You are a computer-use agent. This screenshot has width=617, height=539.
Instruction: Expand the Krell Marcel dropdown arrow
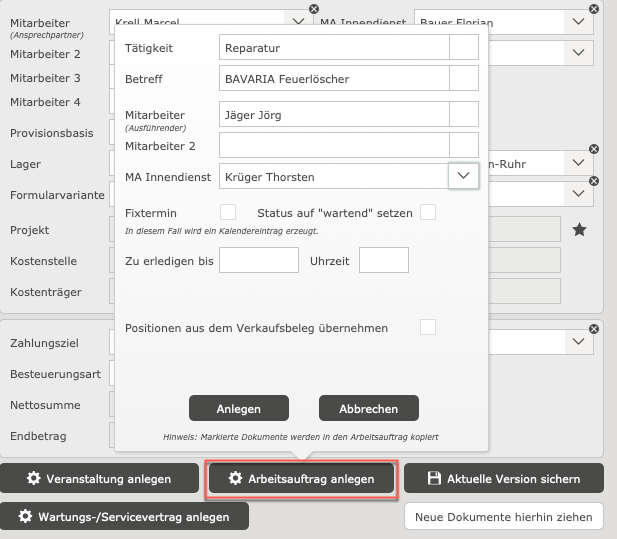point(299,20)
